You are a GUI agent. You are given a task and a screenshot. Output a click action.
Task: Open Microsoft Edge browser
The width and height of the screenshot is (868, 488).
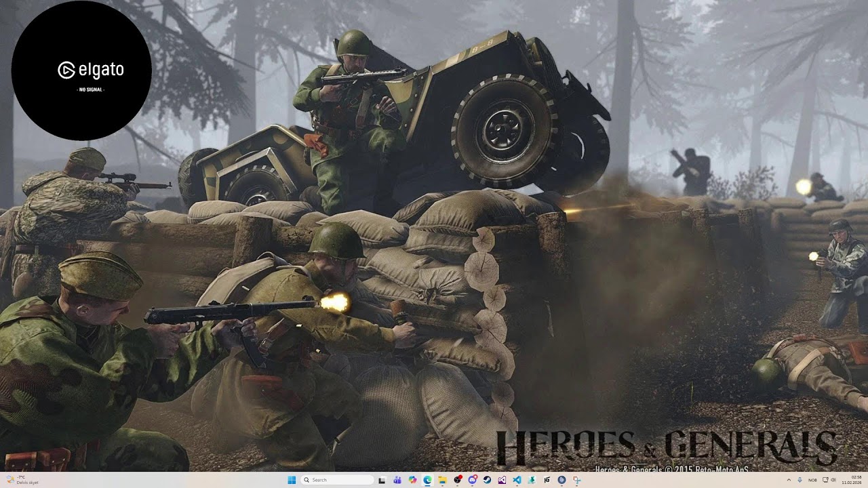point(427,480)
